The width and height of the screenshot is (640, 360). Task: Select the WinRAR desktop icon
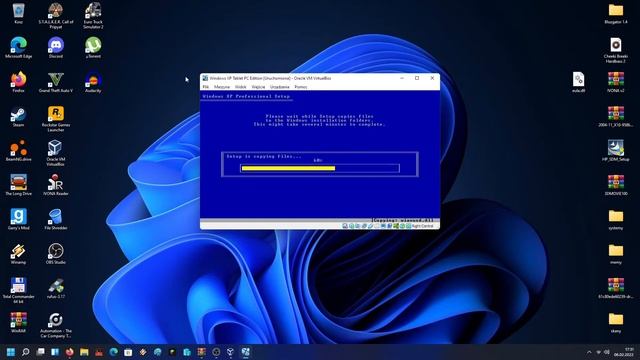(x=18, y=322)
